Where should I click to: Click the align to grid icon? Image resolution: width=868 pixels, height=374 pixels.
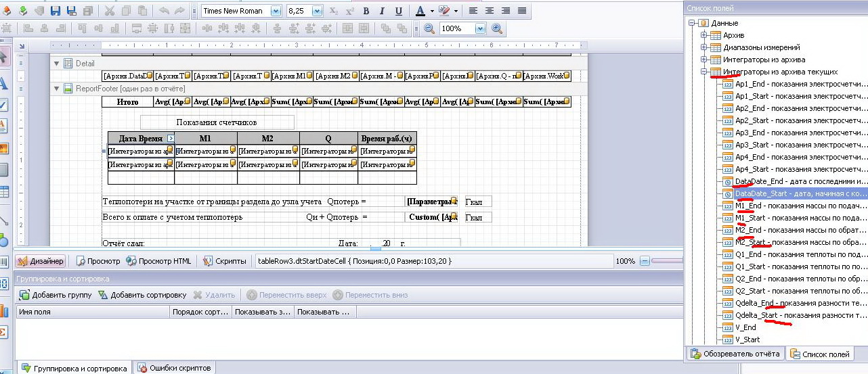7,28
